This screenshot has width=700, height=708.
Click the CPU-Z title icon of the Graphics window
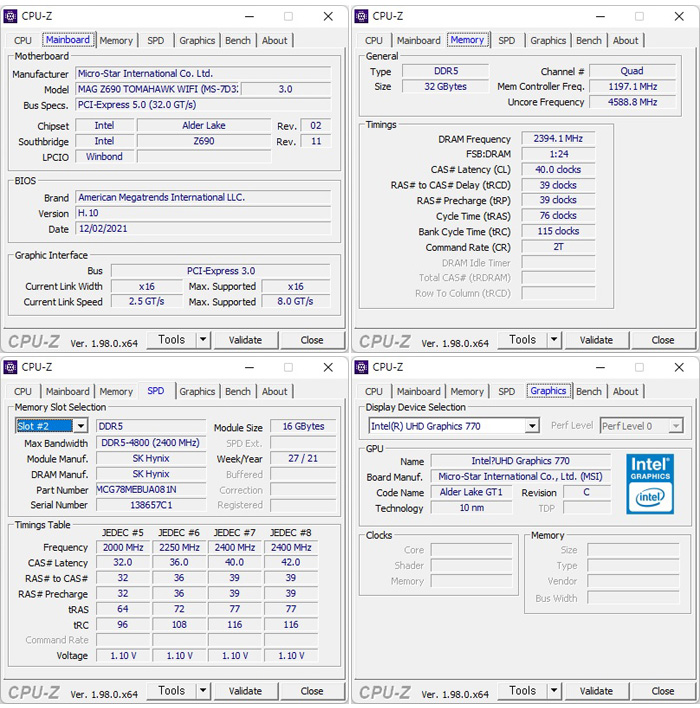[362, 367]
